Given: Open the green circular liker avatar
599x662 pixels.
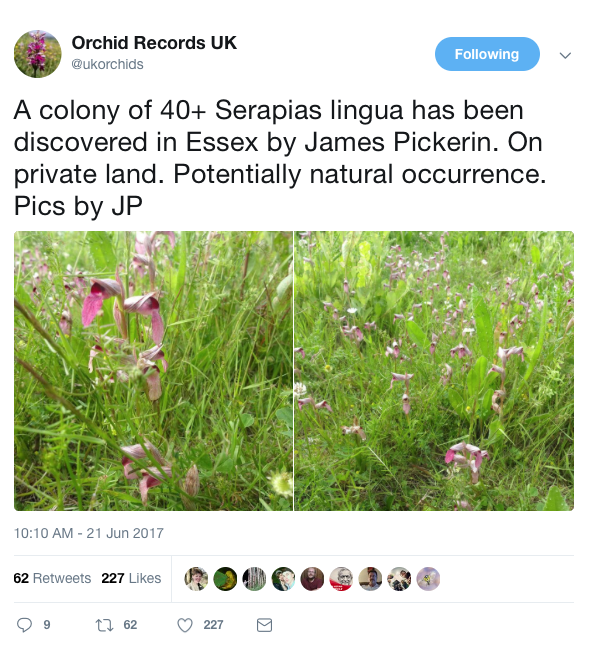Looking at the screenshot, I should point(225,578).
